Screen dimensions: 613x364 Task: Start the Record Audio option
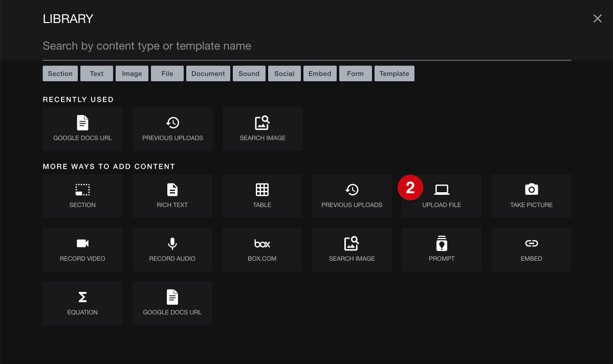(x=172, y=250)
